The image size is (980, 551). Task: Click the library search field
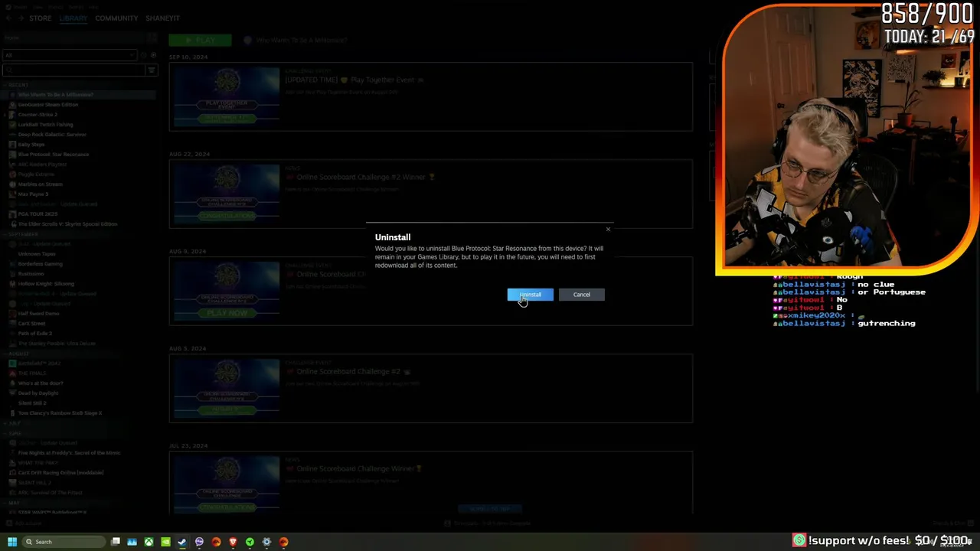pos(73,70)
